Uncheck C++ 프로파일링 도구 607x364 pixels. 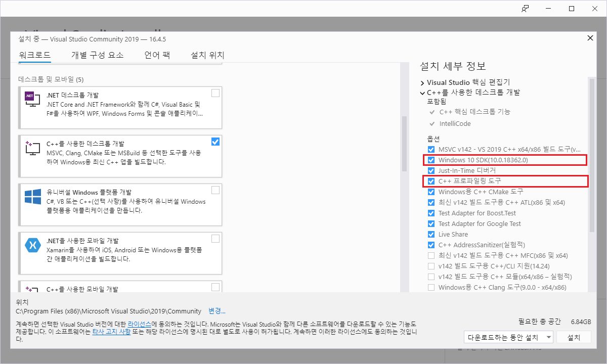click(x=431, y=181)
